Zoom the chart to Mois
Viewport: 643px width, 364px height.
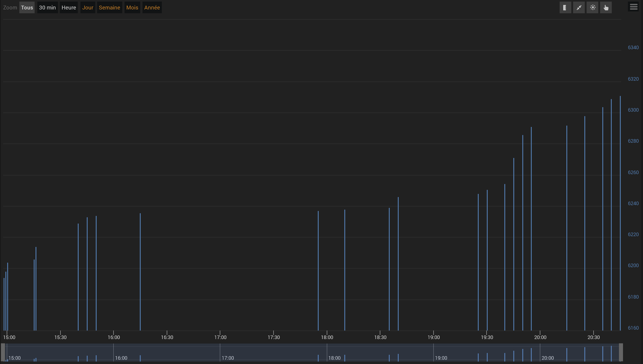pyautogui.click(x=132, y=7)
